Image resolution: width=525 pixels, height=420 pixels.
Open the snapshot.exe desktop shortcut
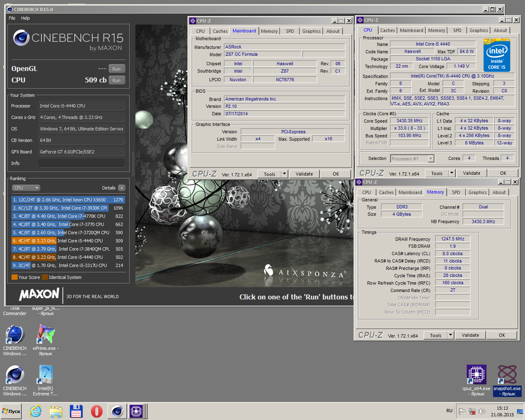(507, 380)
